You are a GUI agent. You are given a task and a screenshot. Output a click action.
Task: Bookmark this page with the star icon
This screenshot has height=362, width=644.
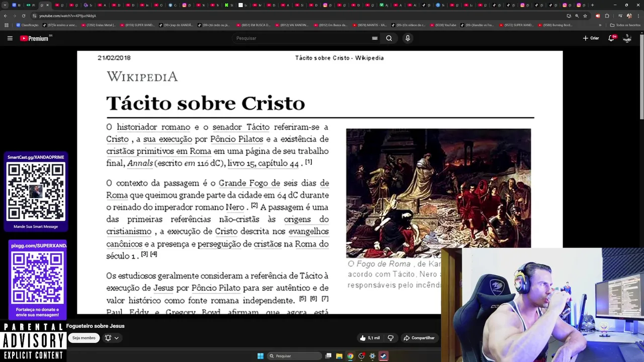(x=585, y=16)
